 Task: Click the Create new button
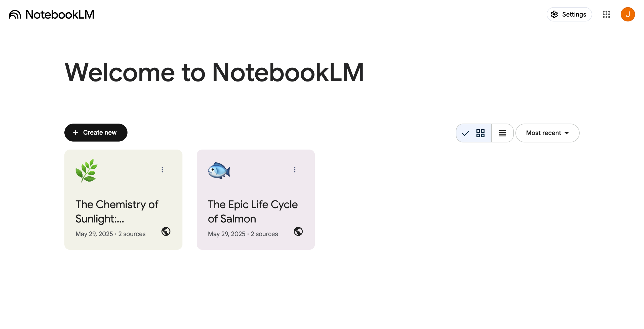[96, 133]
